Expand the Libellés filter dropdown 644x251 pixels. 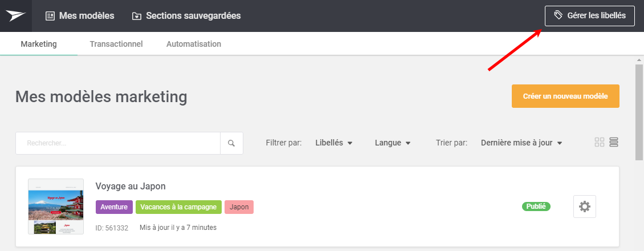[334, 143]
